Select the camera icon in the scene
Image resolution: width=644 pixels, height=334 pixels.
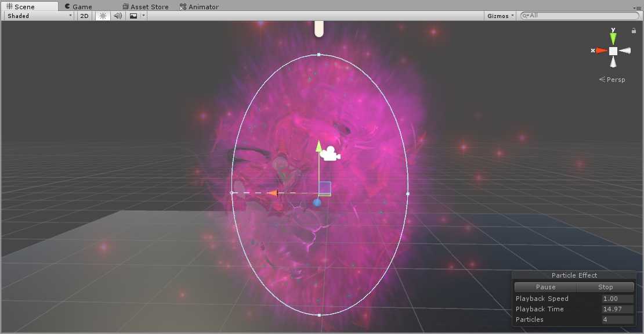point(330,153)
